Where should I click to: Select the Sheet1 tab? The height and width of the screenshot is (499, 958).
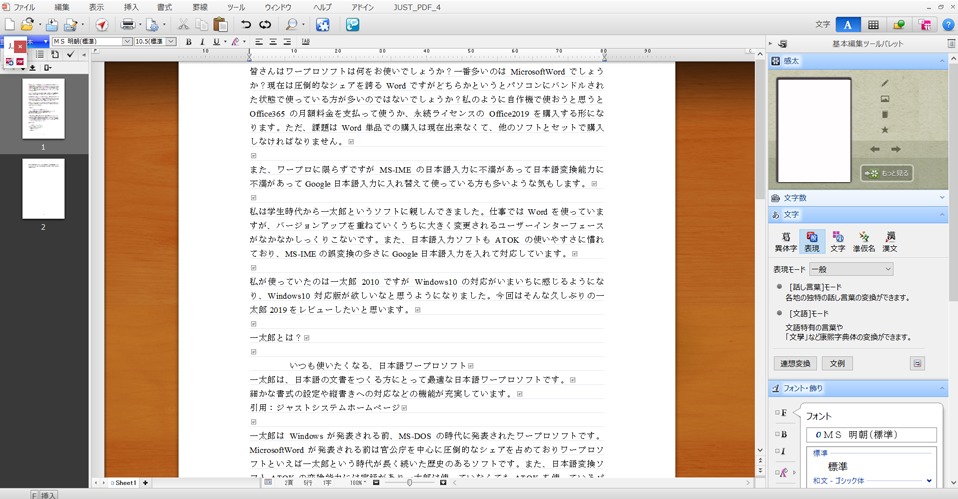[124, 483]
